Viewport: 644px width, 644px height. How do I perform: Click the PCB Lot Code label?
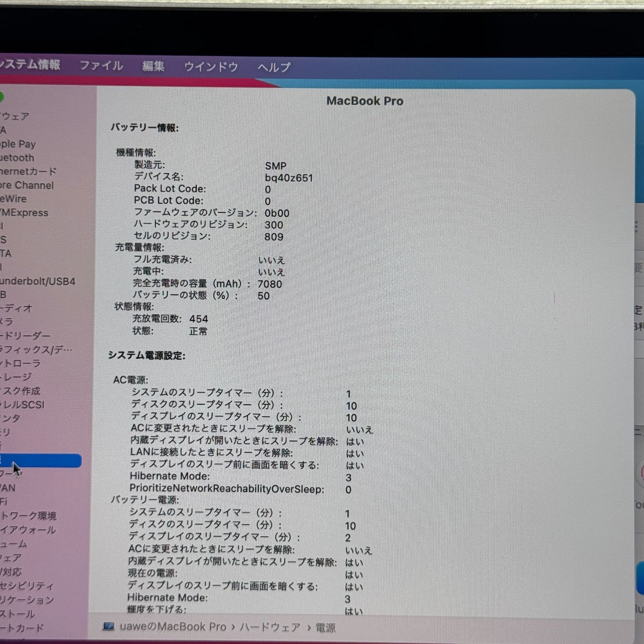click(168, 201)
